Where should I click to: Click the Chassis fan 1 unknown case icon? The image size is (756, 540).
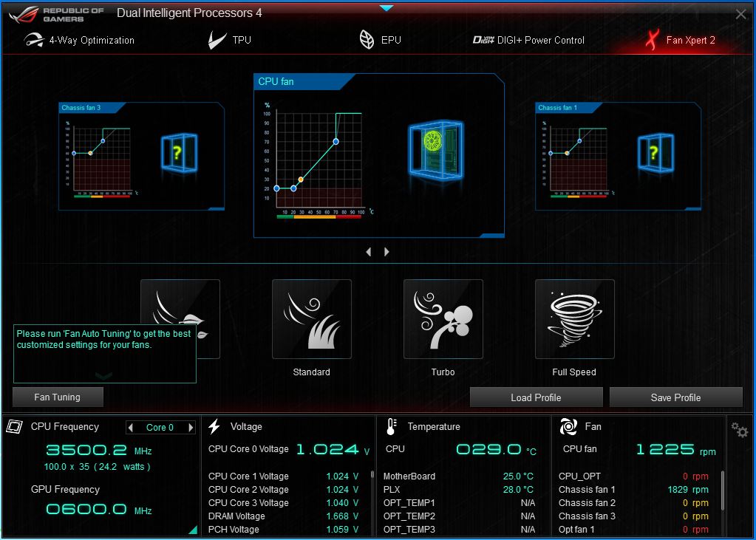point(655,154)
